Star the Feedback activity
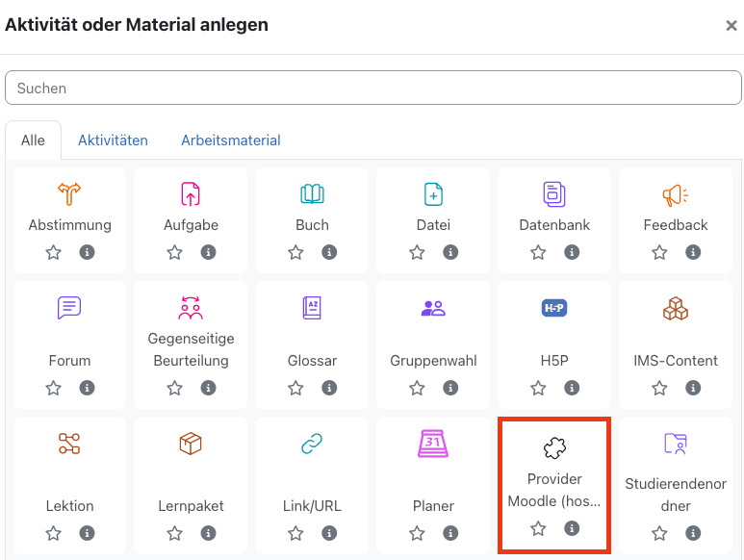 (659, 252)
